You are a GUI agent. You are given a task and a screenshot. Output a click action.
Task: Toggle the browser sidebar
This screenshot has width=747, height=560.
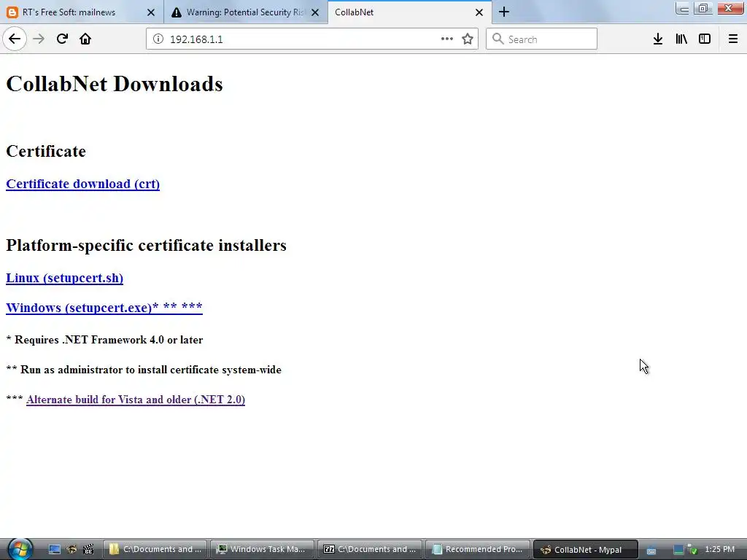705,39
